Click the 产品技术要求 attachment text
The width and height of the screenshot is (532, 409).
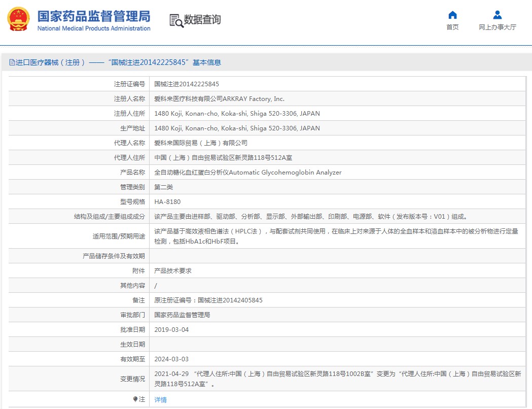click(173, 271)
